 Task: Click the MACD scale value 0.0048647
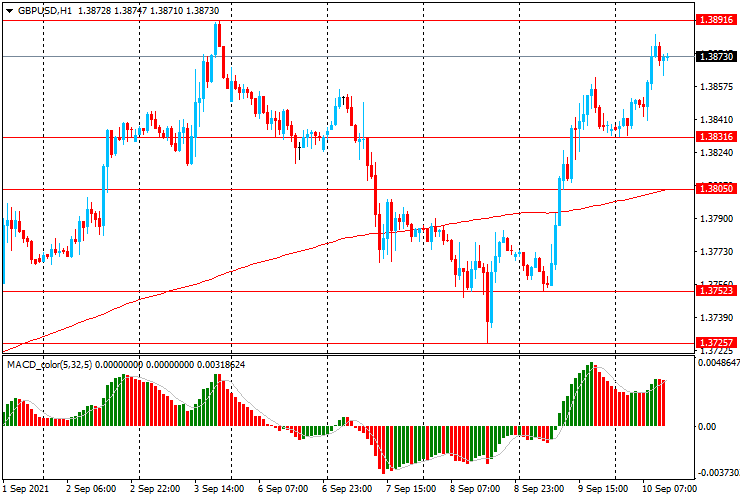(x=718, y=363)
